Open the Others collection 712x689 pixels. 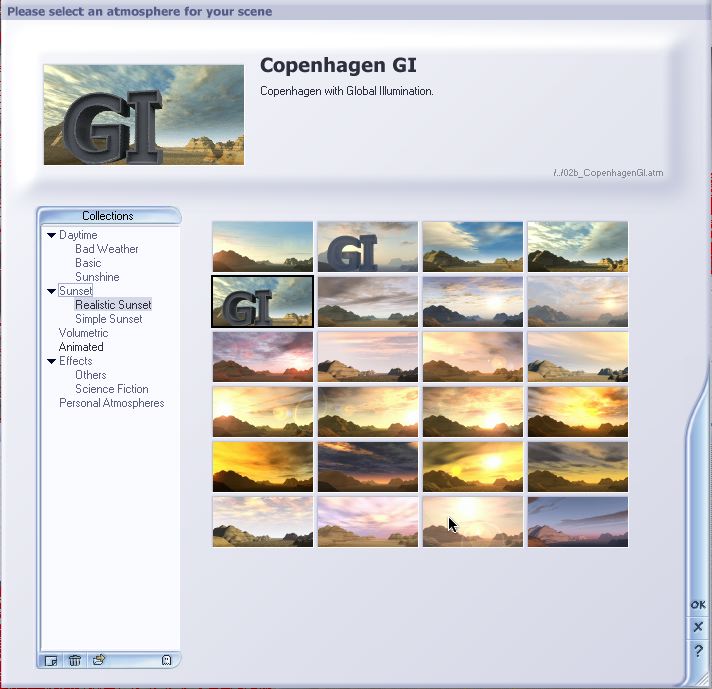point(91,375)
